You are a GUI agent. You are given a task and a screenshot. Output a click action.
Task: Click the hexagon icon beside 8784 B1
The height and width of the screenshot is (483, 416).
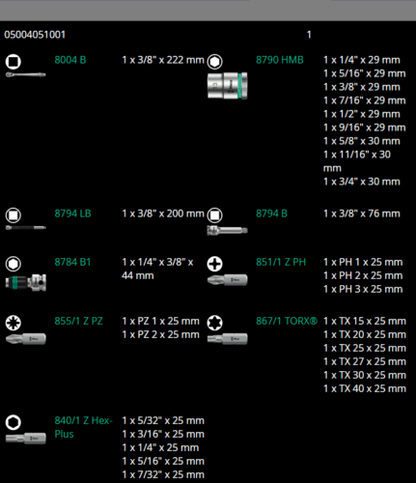(13, 264)
